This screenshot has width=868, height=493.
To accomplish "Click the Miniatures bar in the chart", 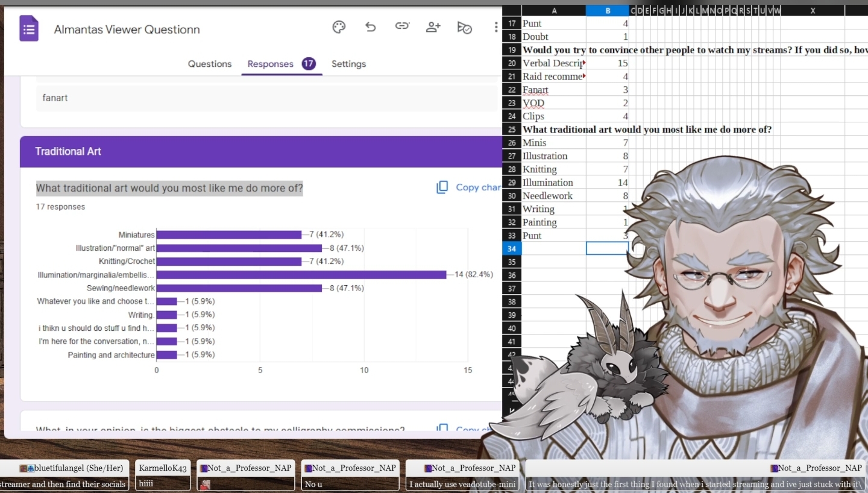I will 229,234.
